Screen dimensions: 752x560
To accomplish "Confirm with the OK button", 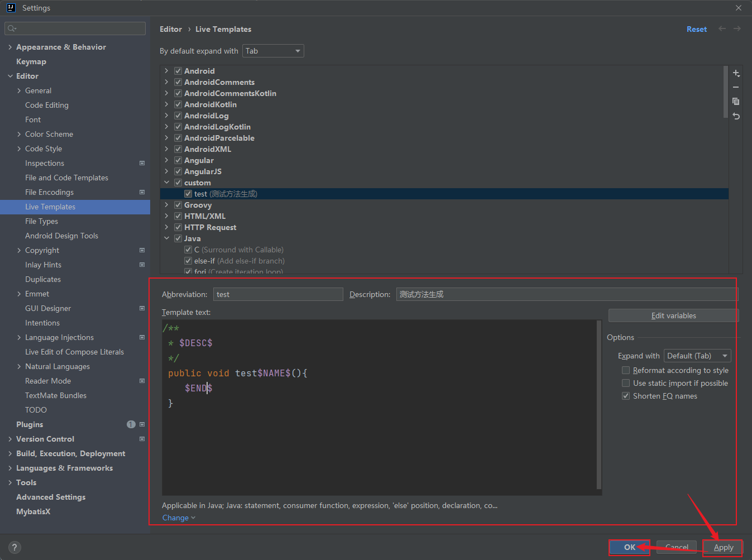I will tap(629, 547).
